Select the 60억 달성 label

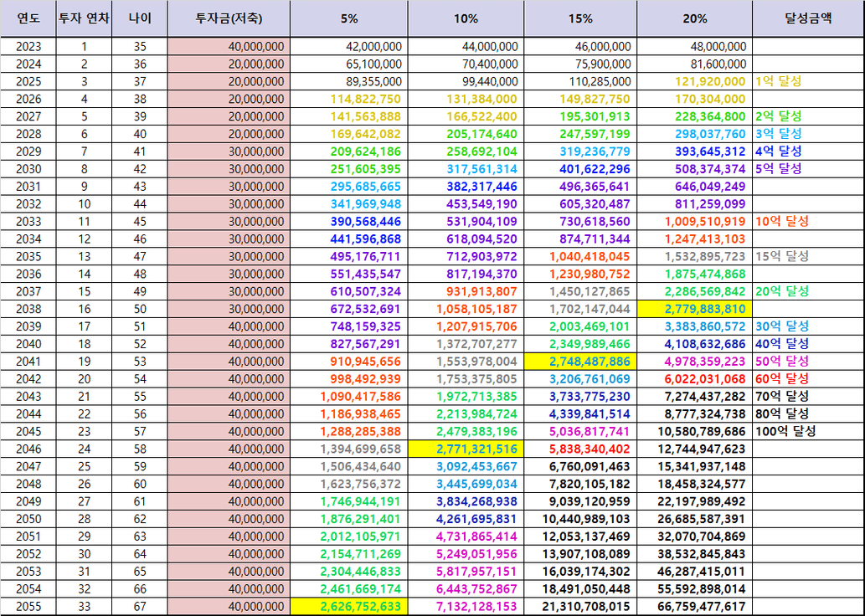pyautogui.click(x=782, y=378)
